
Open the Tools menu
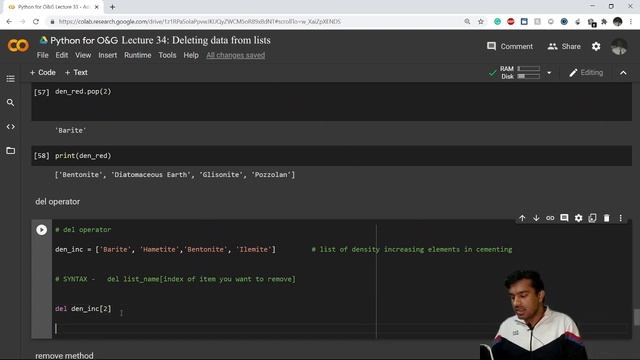167,55
